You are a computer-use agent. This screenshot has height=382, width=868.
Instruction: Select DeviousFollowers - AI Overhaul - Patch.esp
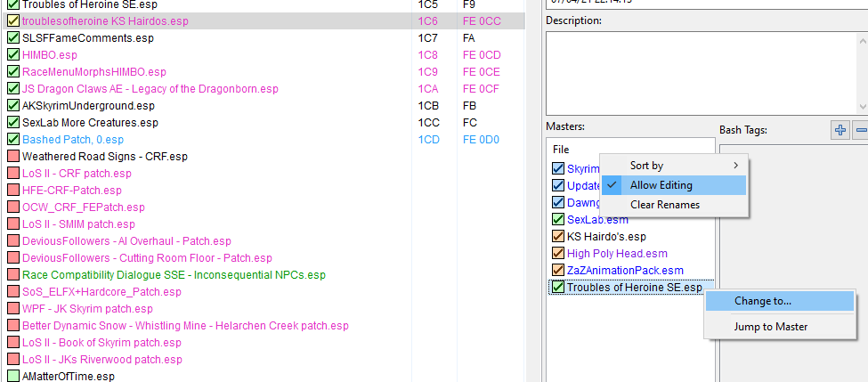tap(126, 241)
